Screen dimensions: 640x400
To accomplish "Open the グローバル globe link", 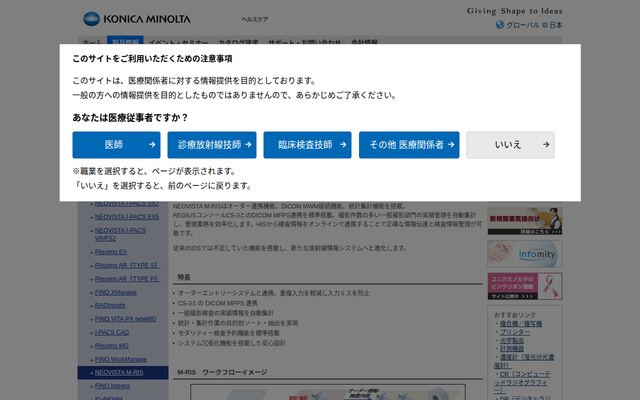I will [518, 25].
